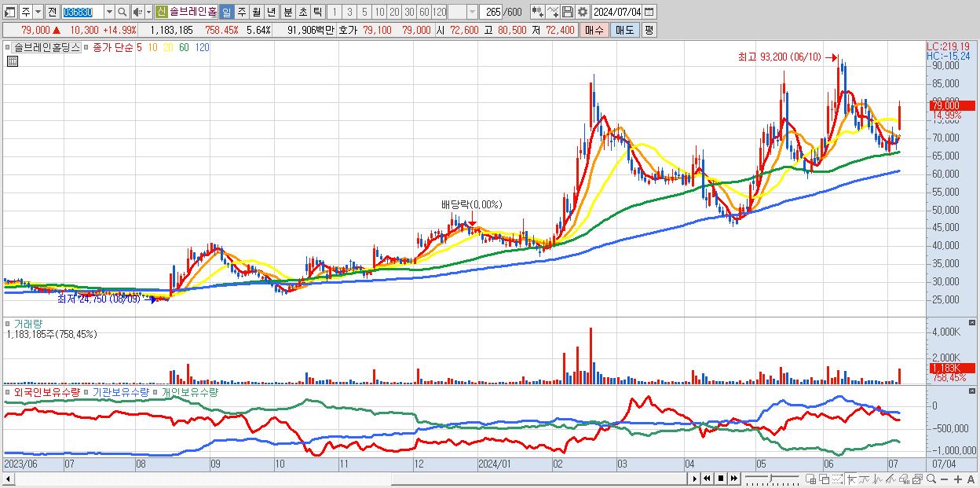Screen dimensions: 980x488
Task: Click the 기관보유수량 indicator label
Action: click(122, 391)
